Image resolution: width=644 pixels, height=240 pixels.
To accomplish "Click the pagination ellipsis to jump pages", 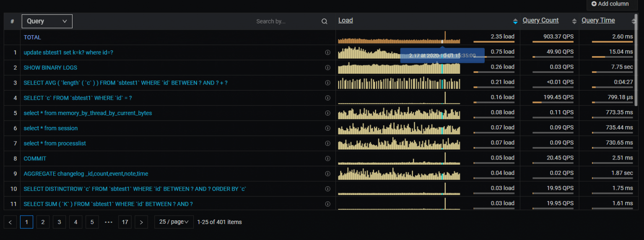I will coord(109,222).
